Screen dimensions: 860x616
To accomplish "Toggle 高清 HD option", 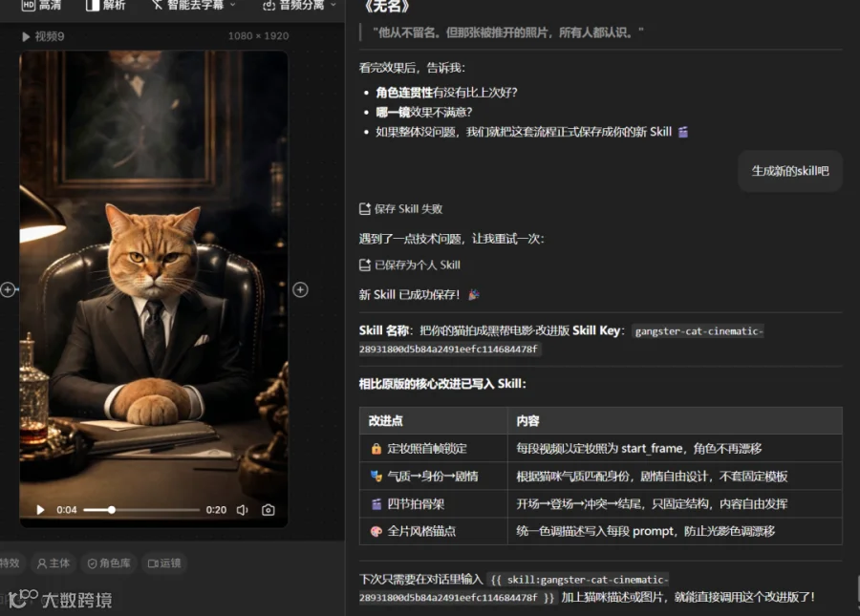I will coord(42,5).
